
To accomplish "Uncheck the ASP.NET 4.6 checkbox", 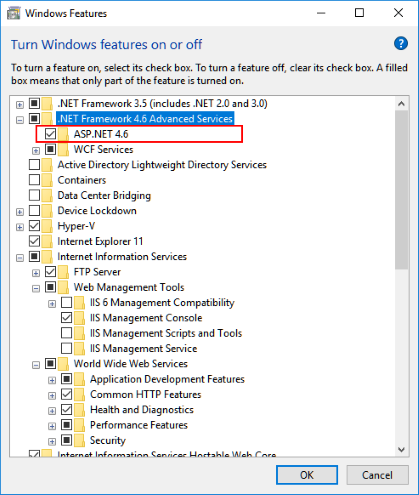I will click(50, 134).
